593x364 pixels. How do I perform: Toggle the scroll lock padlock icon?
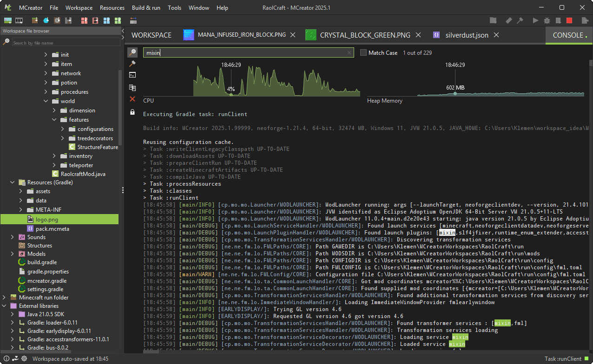tap(132, 112)
